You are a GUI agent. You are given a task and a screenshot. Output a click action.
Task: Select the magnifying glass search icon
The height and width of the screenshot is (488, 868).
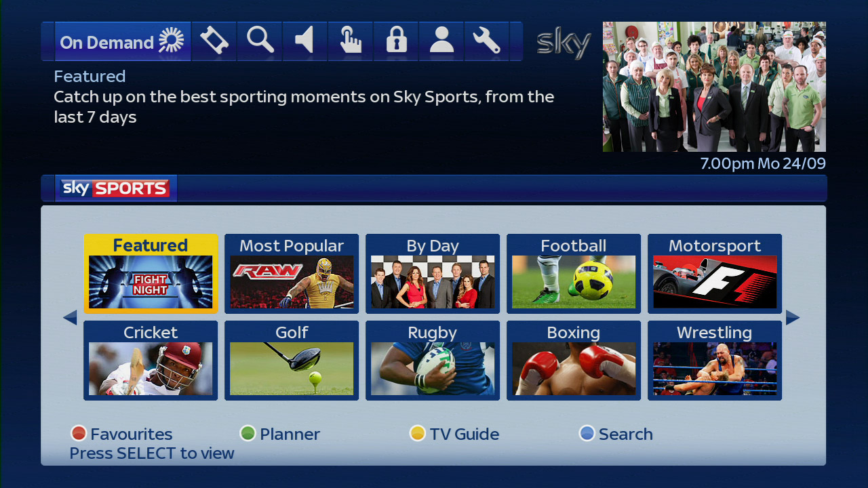click(260, 41)
